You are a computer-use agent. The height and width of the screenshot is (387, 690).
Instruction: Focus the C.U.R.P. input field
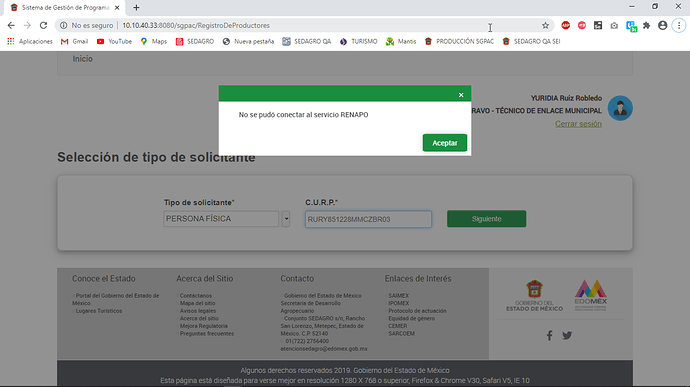coord(368,219)
